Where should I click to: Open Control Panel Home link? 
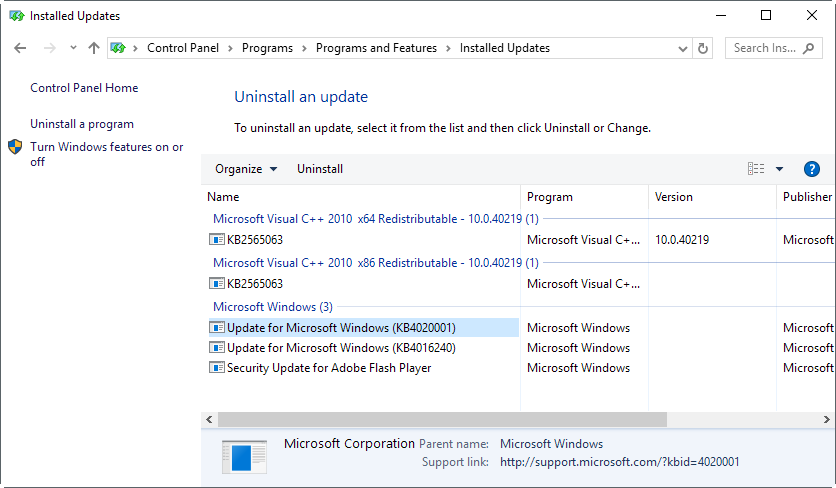(84, 88)
